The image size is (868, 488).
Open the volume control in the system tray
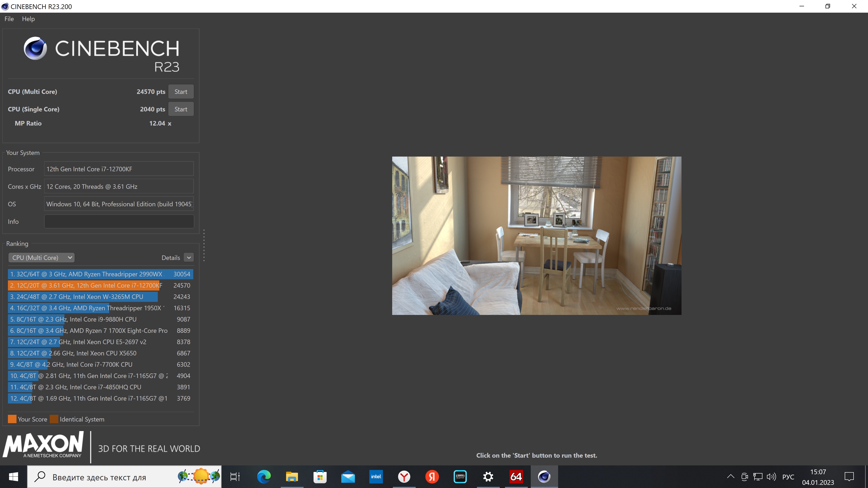click(771, 476)
